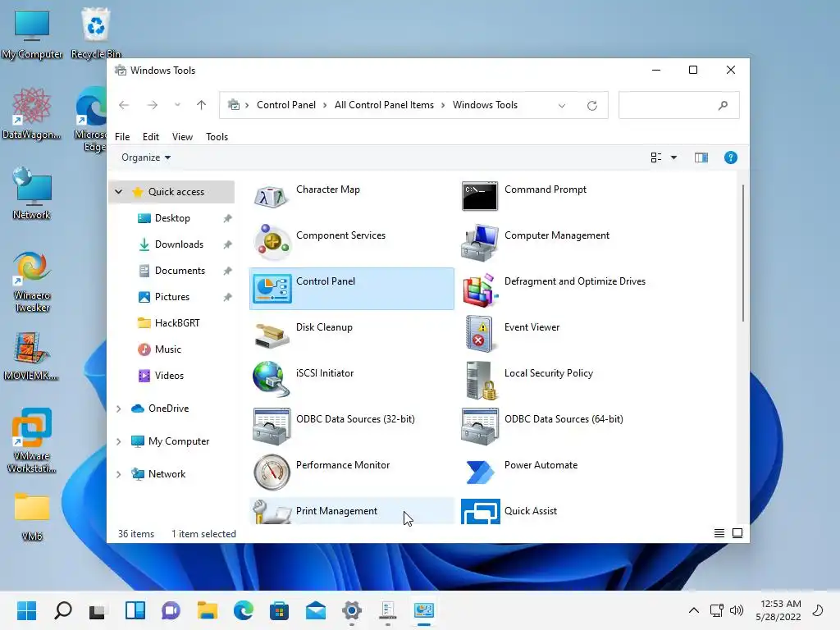Open the recent locations dropdown arrow
The height and width of the screenshot is (630, 840).
click(x=177, y=105)
